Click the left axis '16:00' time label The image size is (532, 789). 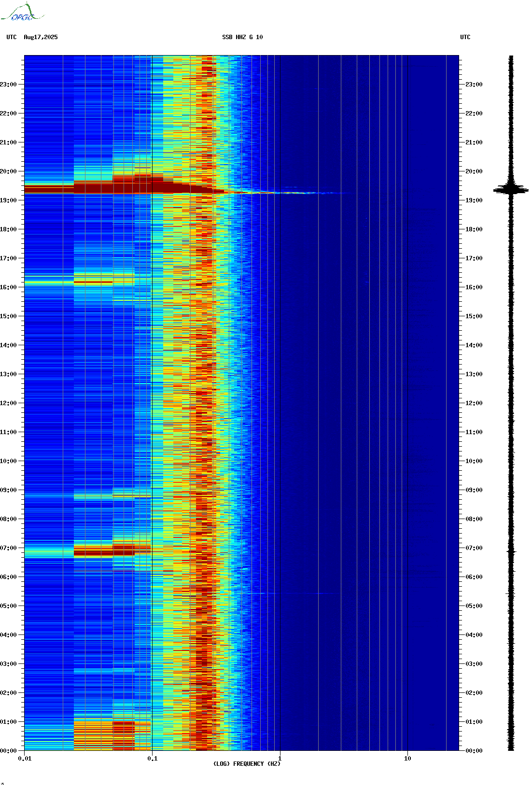8,287
